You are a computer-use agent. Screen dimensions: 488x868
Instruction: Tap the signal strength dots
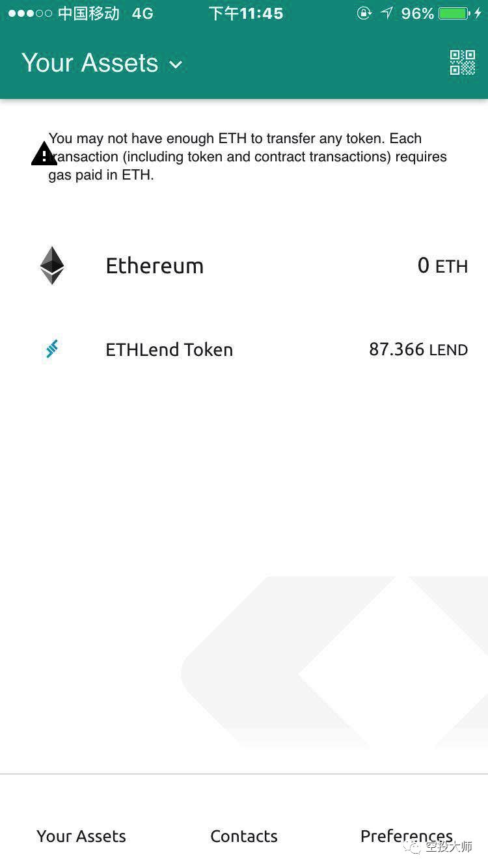pyautogui.click(x=30, y=13)
